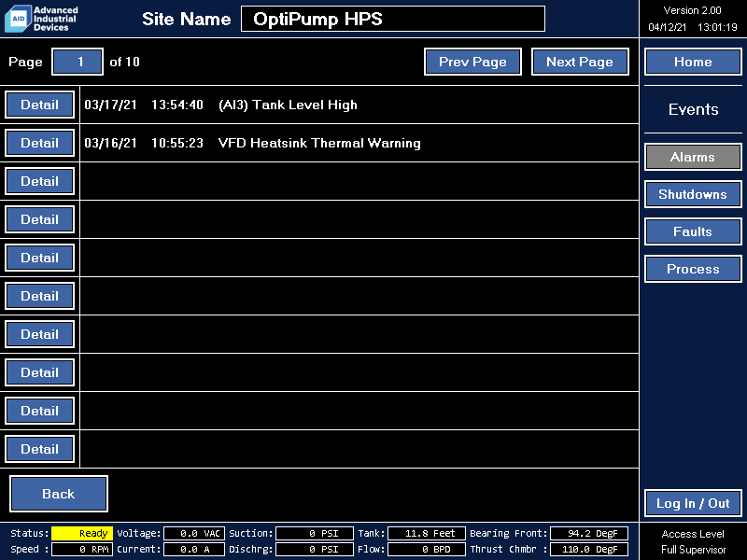Select the Alarms tab

pyautogui.click(x=693, y=157)
